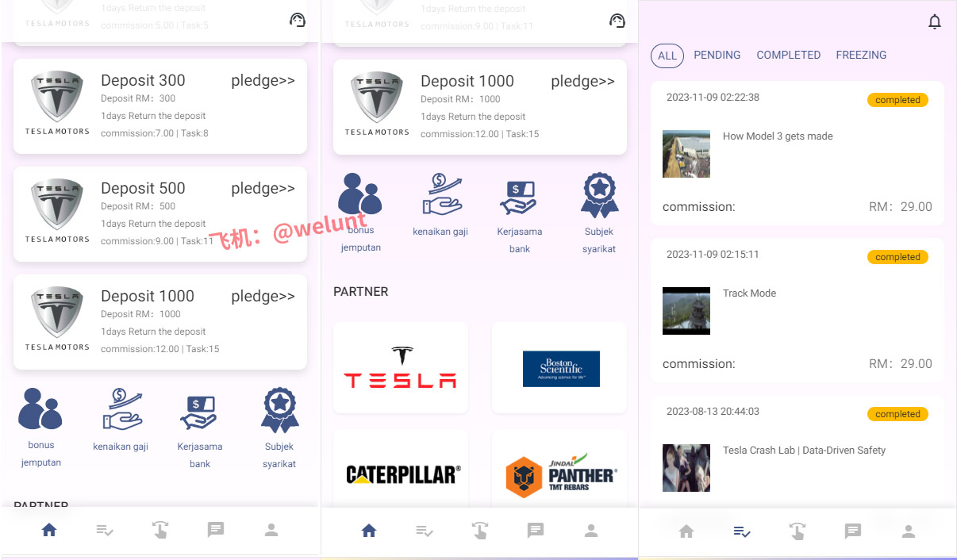The height and width of the screenshot is (560, 957).
Task: Tap customer support headset icon in first panel
Action: point(298,20)
